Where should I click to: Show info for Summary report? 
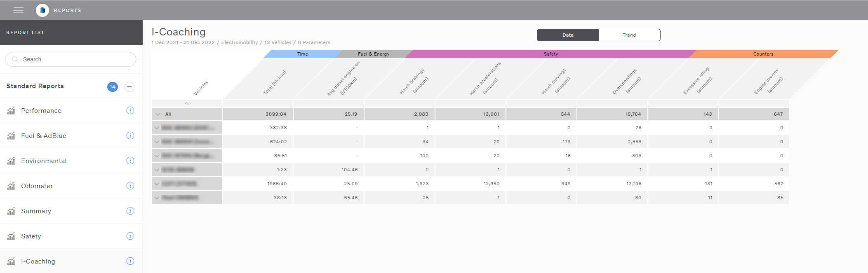(x=130, y=211)
